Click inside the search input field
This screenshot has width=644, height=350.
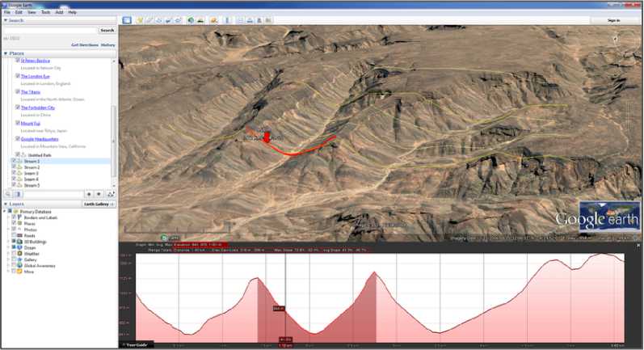[50, 30]
